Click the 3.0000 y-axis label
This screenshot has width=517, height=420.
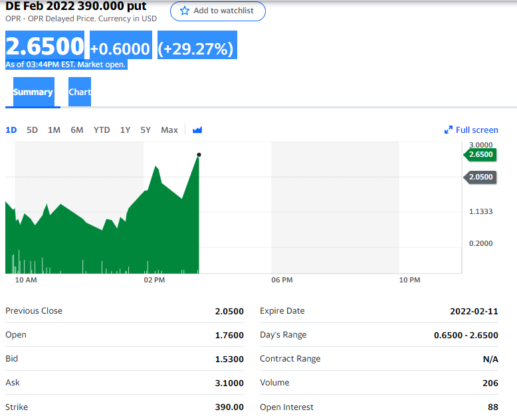point(480,145)
